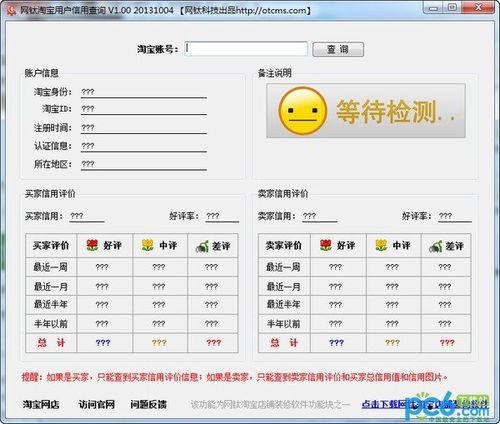
Task: Click 最近一周 row in 买家评价 table
Action: [x=132, y=267]
